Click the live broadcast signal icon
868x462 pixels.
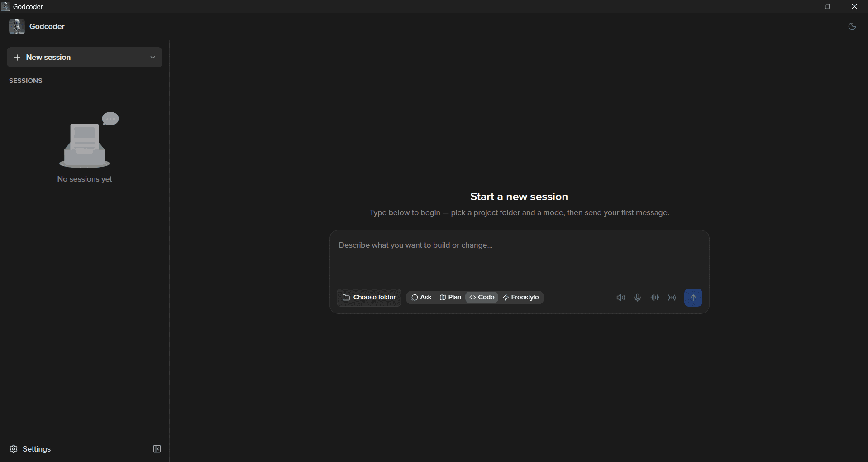[x=672, y=298]
